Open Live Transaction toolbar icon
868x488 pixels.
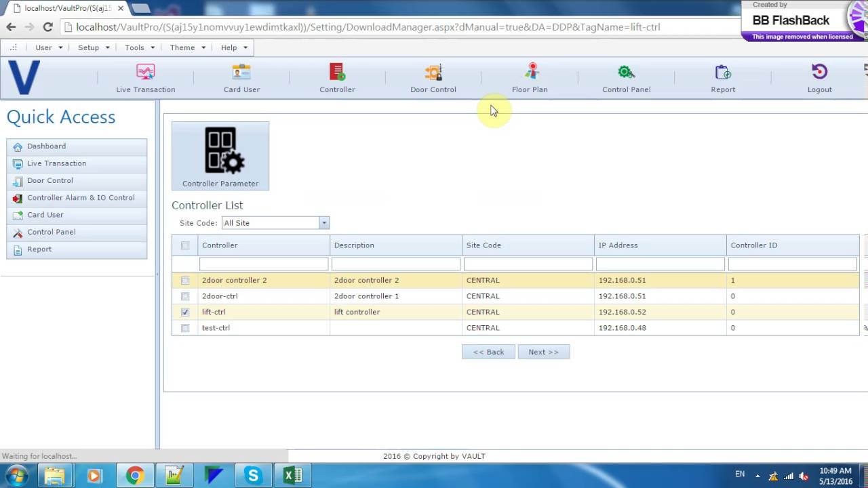145,78
